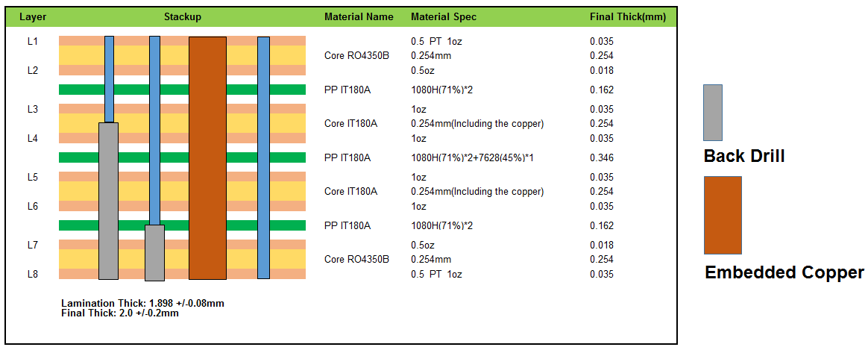This screenshot has width=868, height=350.
Task: Click the L4 layer label
Action: coord(32,138)
